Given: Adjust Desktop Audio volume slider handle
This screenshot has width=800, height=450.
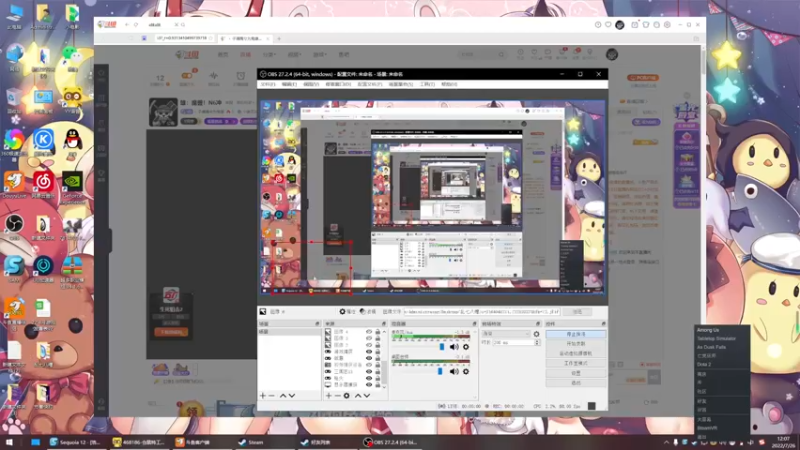Looking at the screenshot, I should click(x=440, y=371).
